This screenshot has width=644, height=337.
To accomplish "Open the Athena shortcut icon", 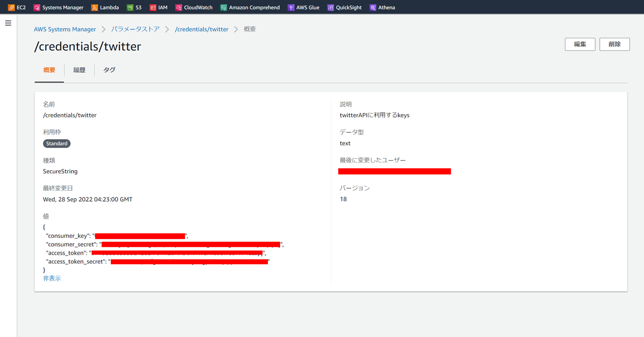I will point(373,7).
